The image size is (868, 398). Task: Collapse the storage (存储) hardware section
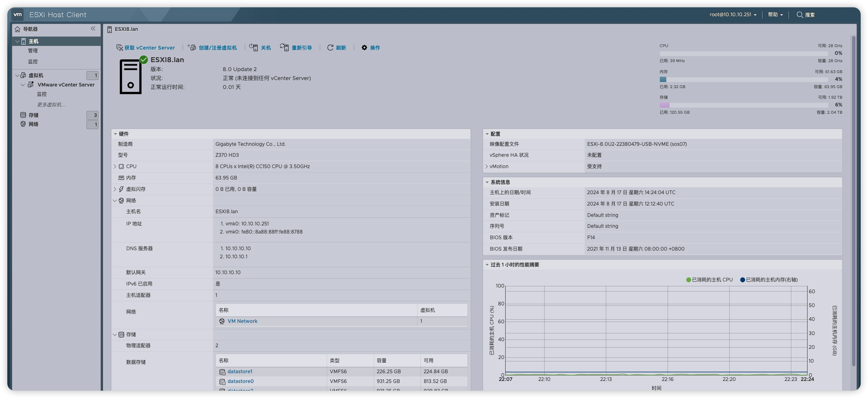click(x=115, y=335)
